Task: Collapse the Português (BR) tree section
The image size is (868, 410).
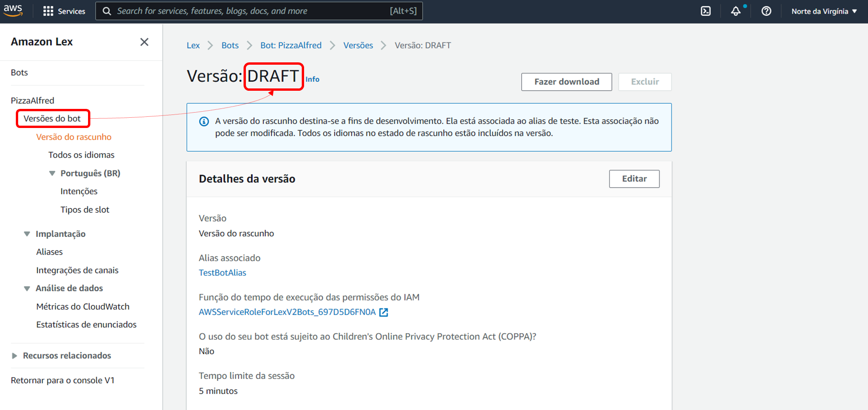Action: pyautogui.click(x=52, y=173)
